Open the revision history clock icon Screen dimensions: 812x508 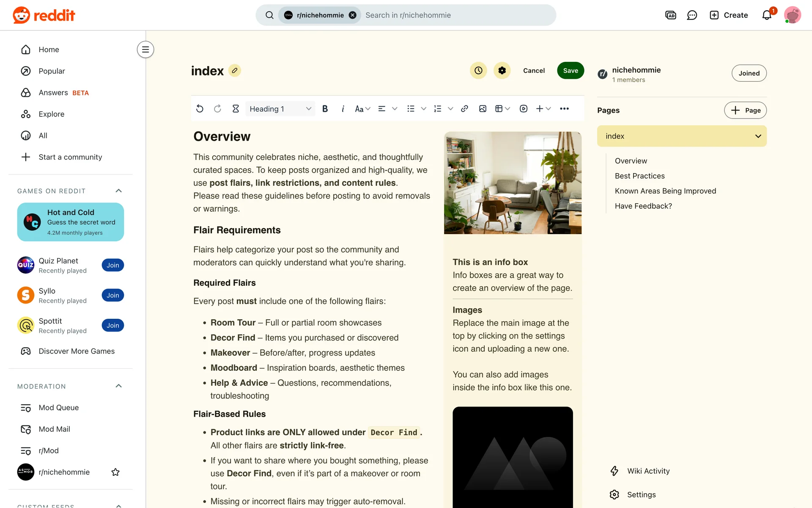click(x=478, y=70)
